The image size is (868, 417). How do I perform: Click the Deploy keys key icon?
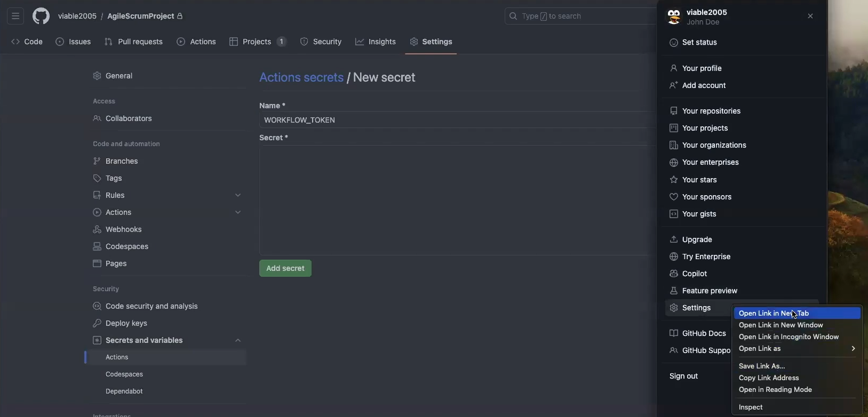(97, 323)
